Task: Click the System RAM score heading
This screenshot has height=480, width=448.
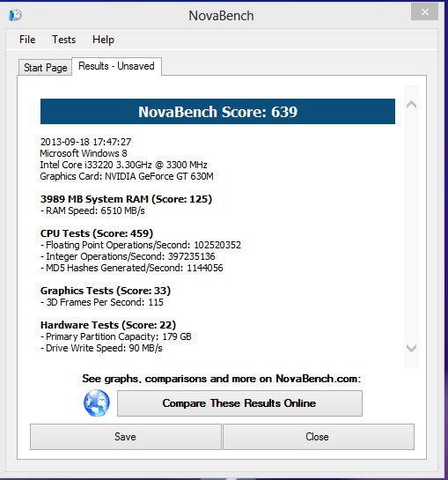Action: point(126,199)
